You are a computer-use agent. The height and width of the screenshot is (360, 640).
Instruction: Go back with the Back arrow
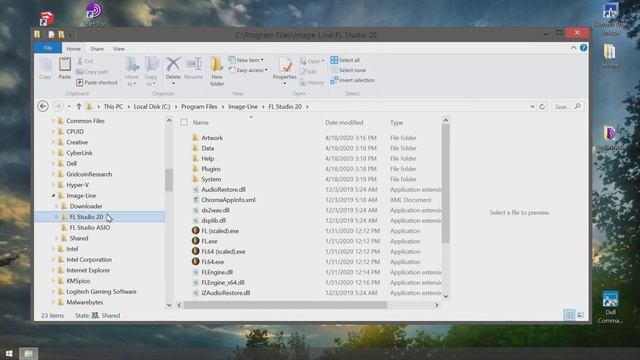tap(43, 107)
